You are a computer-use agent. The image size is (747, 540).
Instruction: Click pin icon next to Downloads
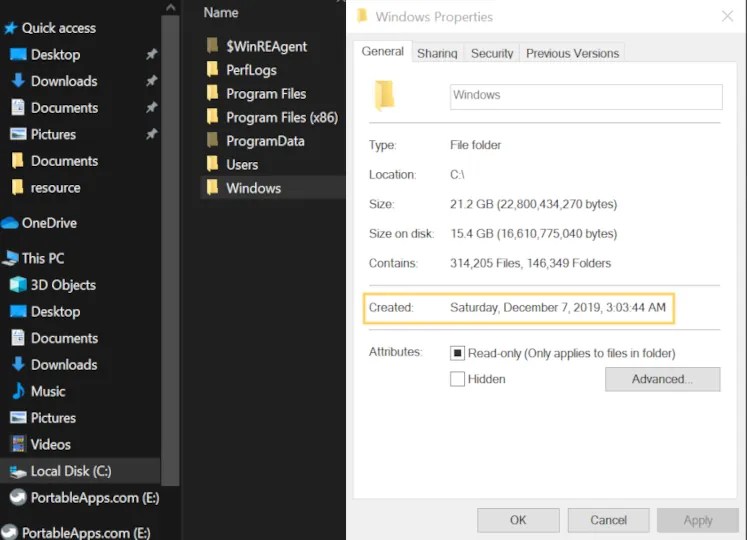(151, 81)
